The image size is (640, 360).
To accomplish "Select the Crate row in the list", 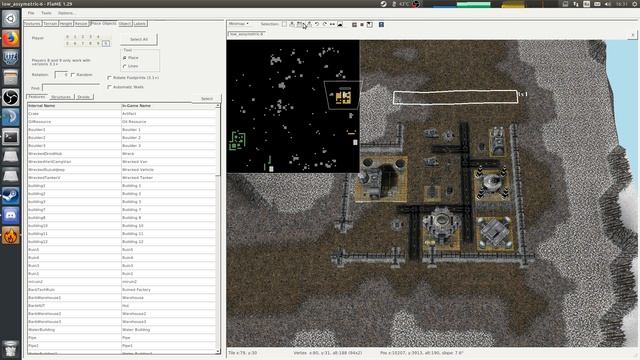I will pos(122,113).
